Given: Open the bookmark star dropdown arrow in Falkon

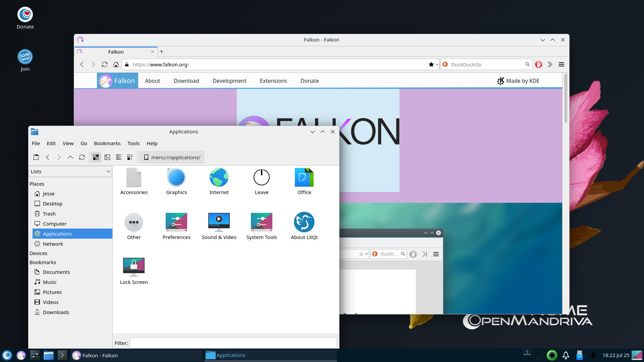Looking at the screenshot, I should click(x=437, y=64).
